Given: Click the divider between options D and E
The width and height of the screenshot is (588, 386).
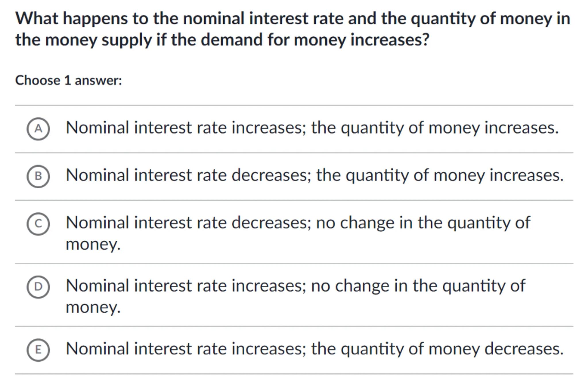Looking at the screenshot, I should [294, 327].
